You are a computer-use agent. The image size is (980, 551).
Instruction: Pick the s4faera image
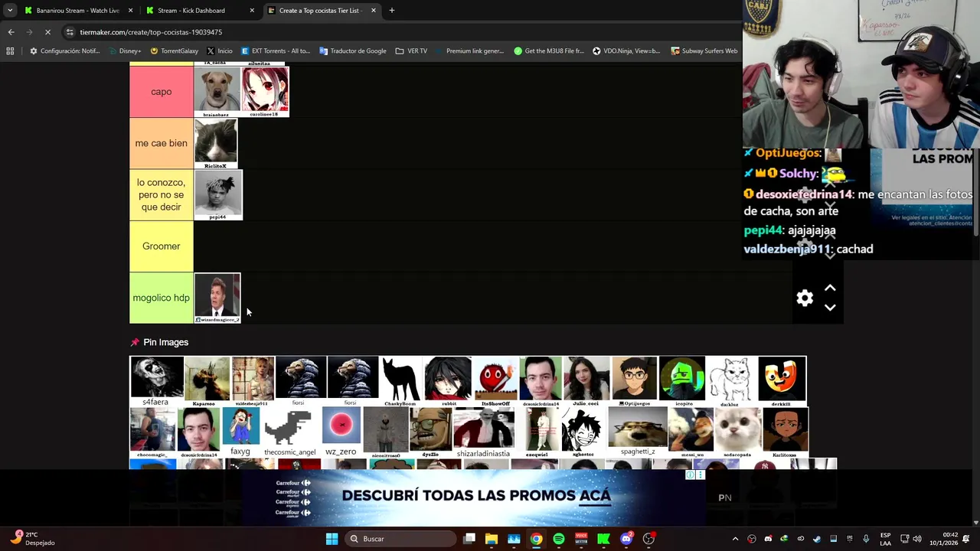pos(157,381)
